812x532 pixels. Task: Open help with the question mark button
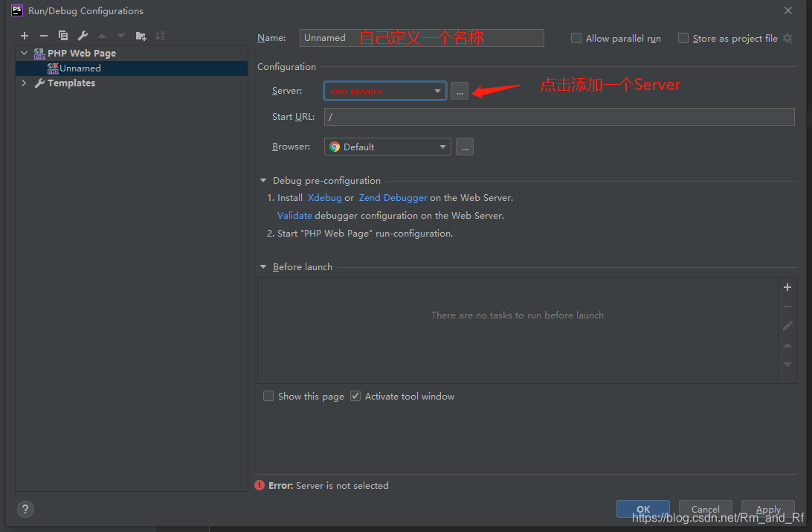(x=25, y=509)
